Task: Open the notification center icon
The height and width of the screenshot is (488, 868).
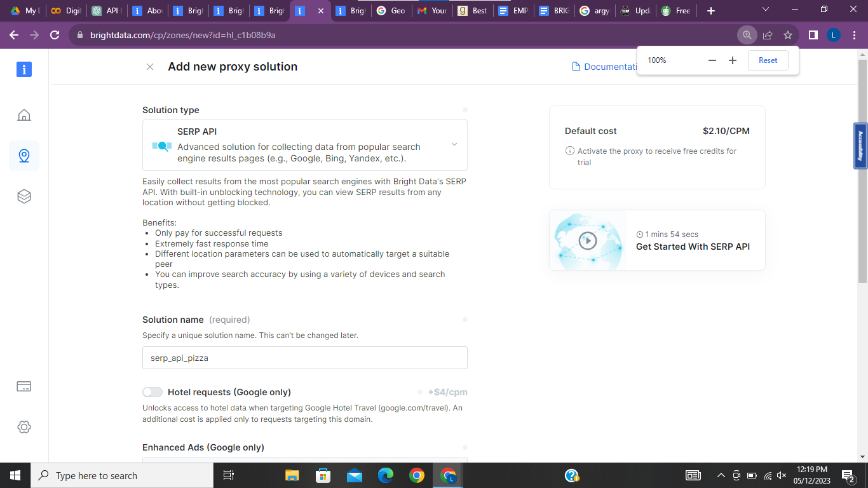Action: (848, 475)
